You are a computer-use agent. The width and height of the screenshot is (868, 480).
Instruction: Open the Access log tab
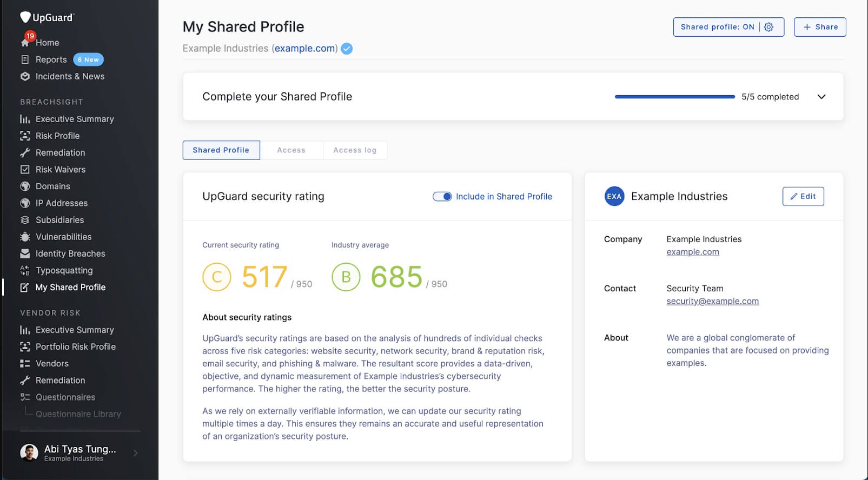[x=355, y=150]
